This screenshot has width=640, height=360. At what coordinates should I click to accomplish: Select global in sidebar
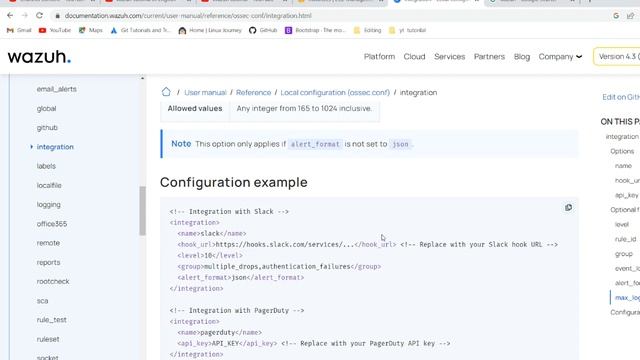tap(46, 109)
